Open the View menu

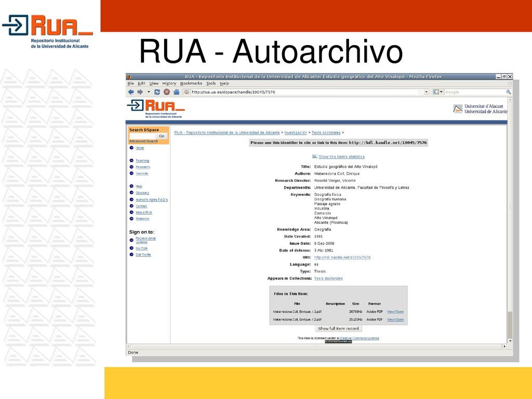pos(154,84)
